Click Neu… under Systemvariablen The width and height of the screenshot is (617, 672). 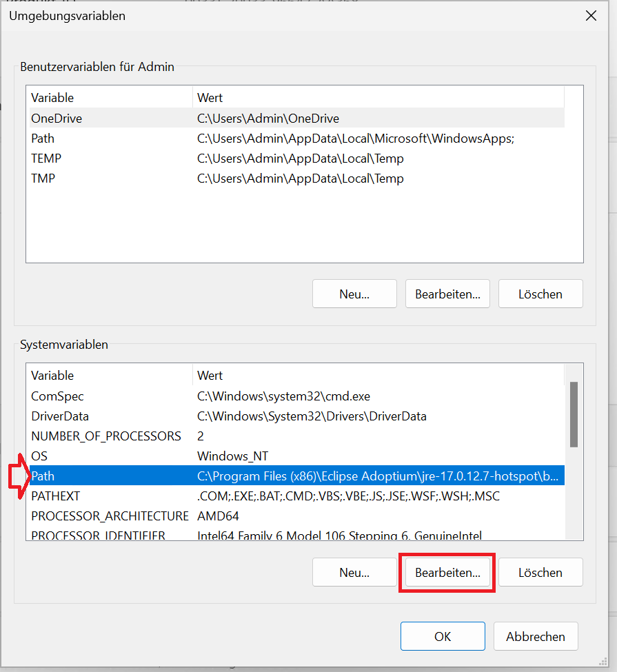coord(354,572)
